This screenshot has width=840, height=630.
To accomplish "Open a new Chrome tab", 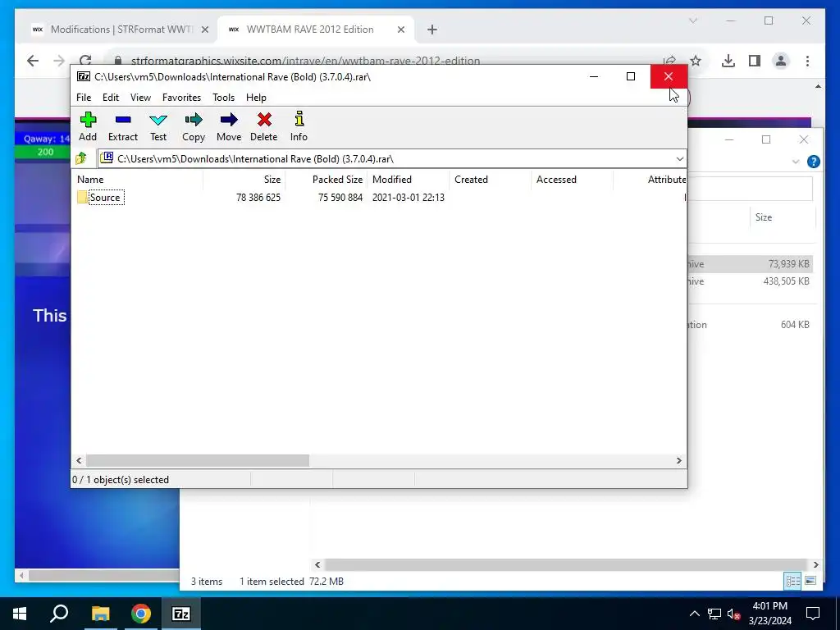I will pos(431,30).
